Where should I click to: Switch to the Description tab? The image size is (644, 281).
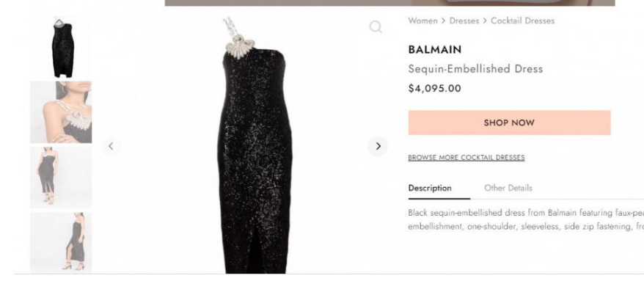point(430,188)
